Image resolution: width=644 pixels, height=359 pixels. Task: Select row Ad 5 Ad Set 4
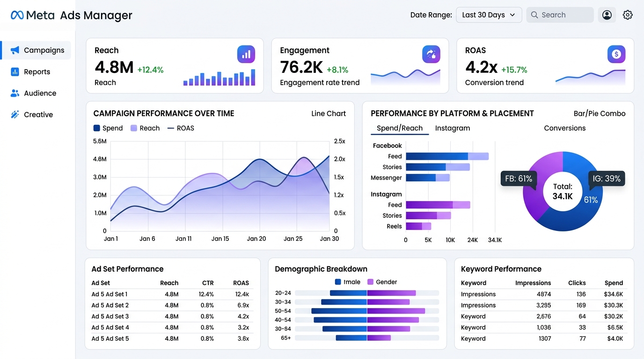coord(172,328)
